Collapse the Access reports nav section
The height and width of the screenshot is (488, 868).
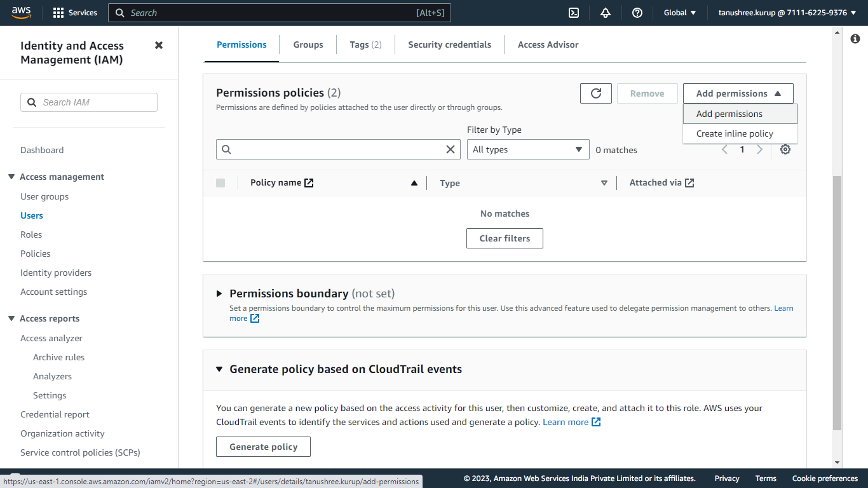pyautogui.click(x=11, y=318)
